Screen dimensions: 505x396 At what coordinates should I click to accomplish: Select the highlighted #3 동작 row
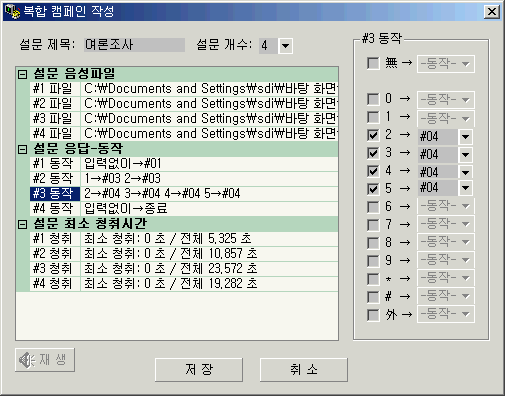pyautogui.click(x=184, y=194)
